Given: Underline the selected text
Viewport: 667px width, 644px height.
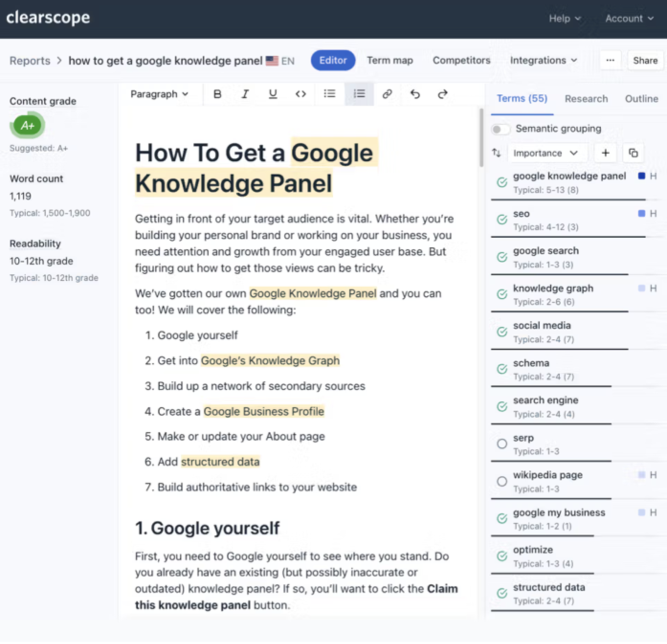Looking at the screenshot, I should 273,94.
